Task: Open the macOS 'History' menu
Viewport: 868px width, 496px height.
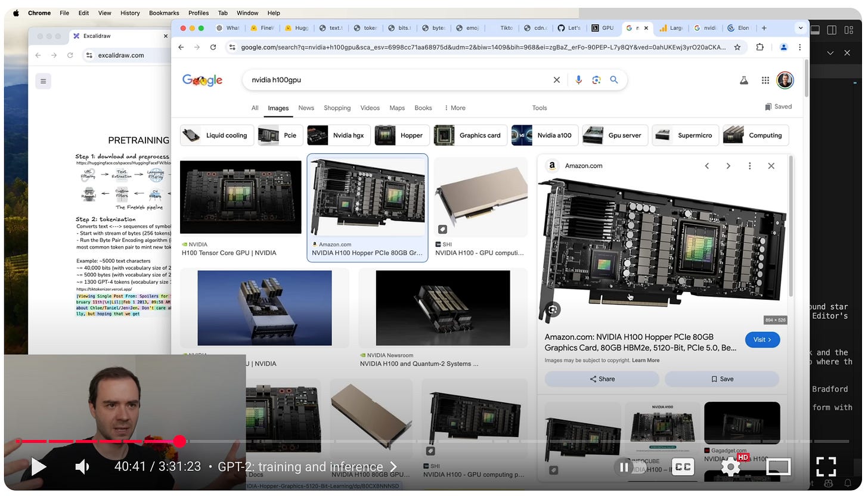Action: point(130,13)
